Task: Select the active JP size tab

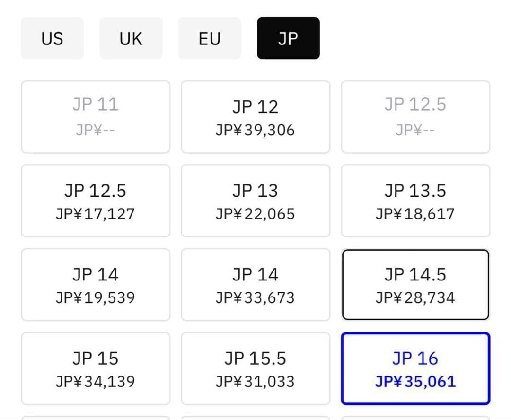Action: point(288,38)
